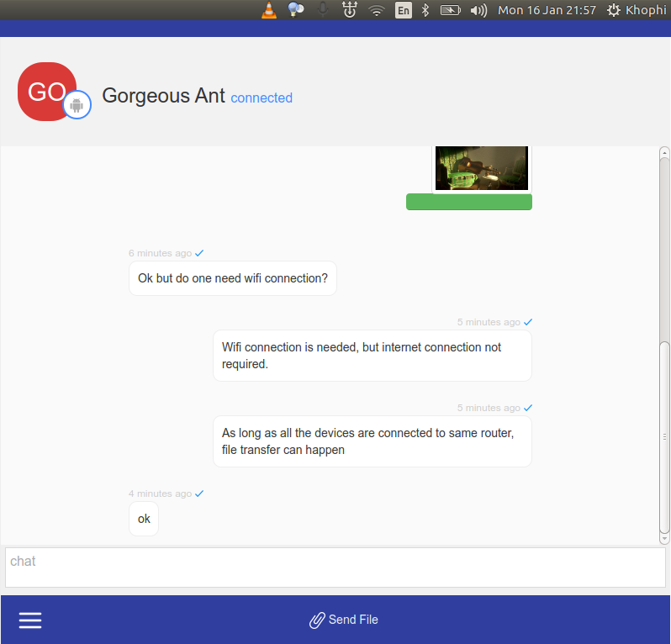This screenshot has height=644, width=671.
Task: Open the volume sound indicator
Action: [x=478, y=10]
